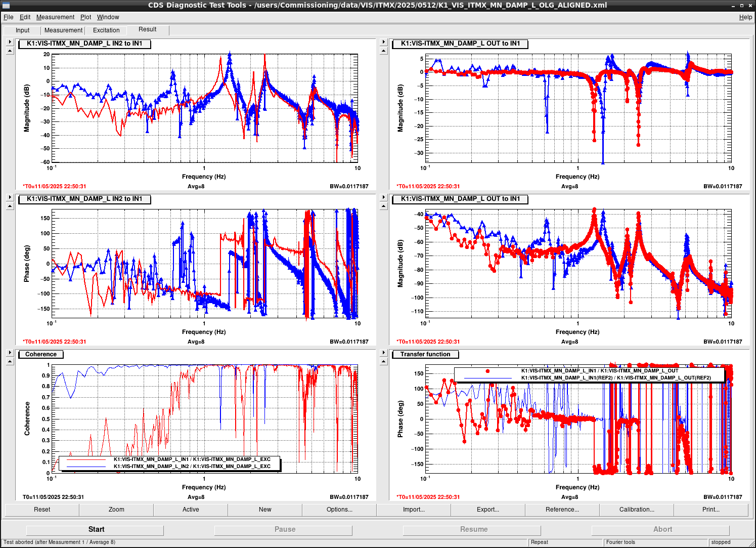Minimize the CDS Diagnostic Test Tools window
This screenshot has height=548, width=756.
click(734, 5)
